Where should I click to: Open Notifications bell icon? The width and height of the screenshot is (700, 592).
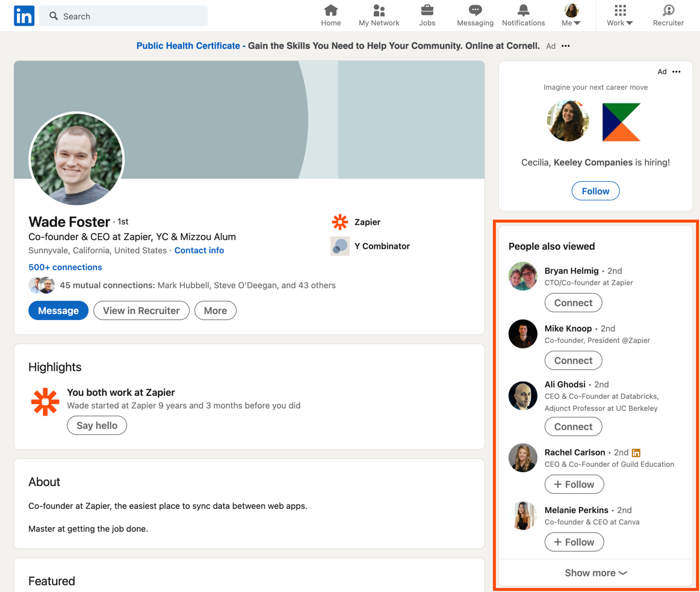523,16
